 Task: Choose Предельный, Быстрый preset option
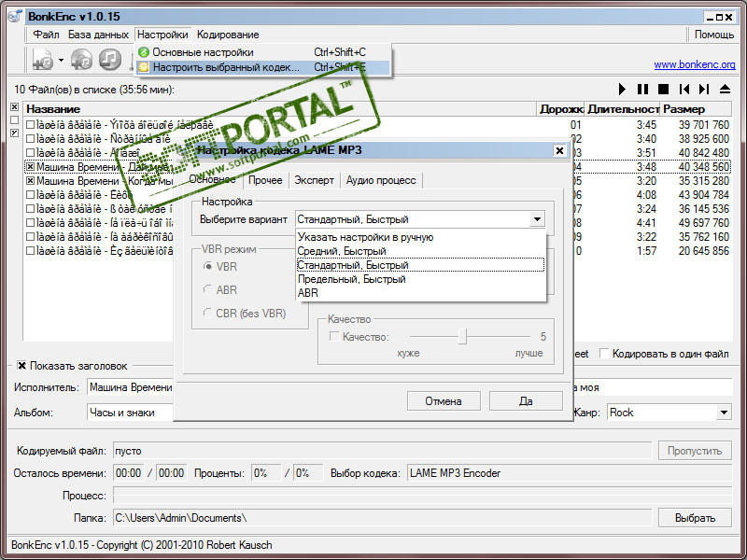(x=420, y=279)
